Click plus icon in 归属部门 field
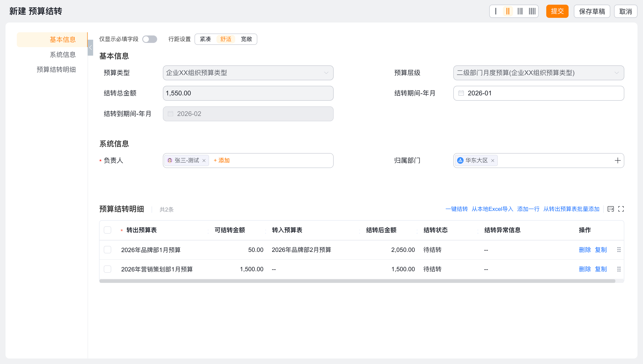This screenshot has height=364, width=643. tap(617, 161)
